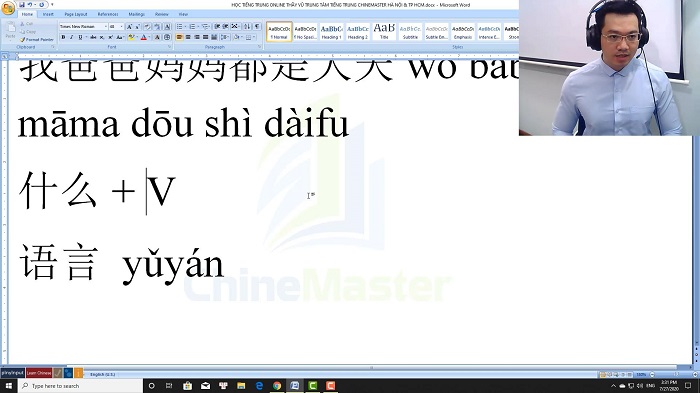This screenshot has height=393, width=700.
Task: Shrink the font size
Action: coord(138,27)
